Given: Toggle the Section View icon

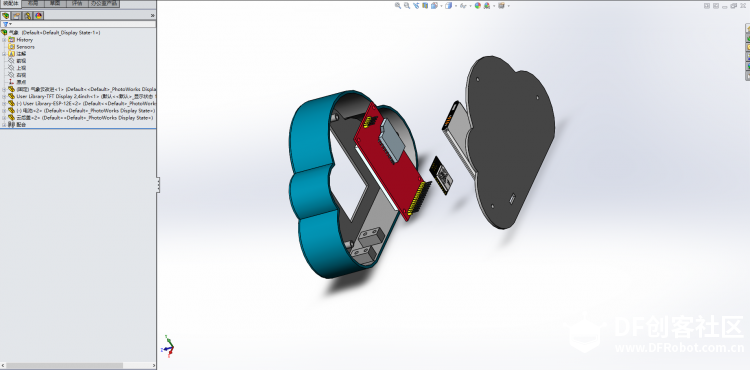Looking at the screenshot, I should [425, 6].
